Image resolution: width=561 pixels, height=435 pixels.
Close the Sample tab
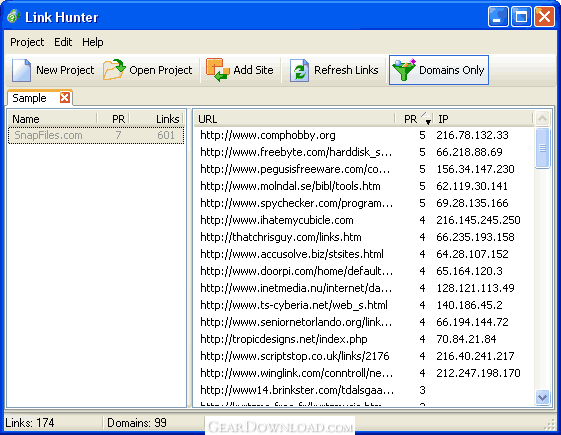65,97
